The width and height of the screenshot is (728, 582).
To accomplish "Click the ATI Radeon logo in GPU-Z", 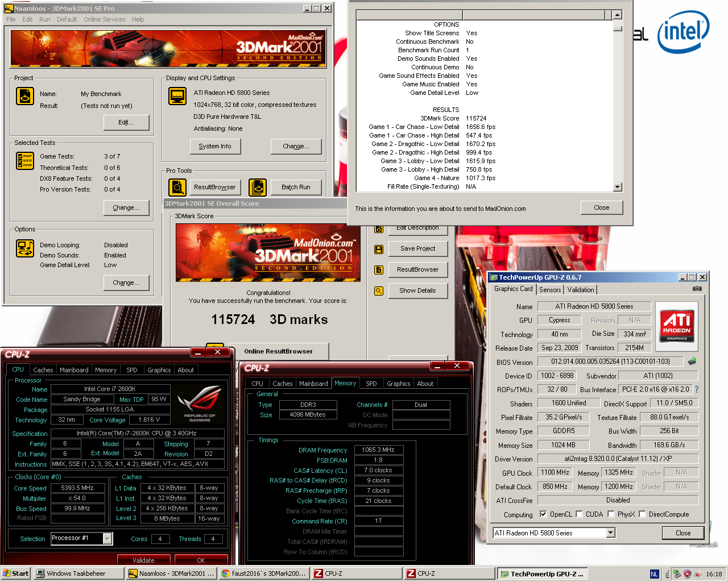I will (x=677, y=326).
